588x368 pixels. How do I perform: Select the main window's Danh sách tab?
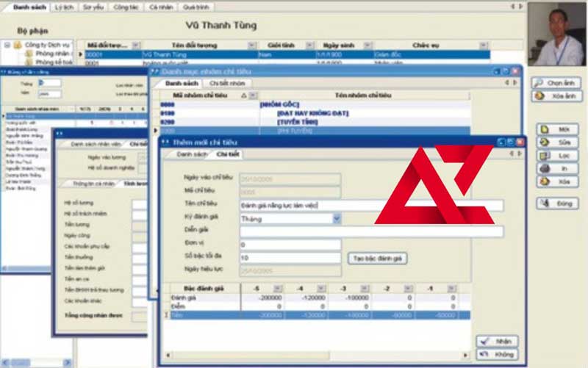click(x=29, y=7)
